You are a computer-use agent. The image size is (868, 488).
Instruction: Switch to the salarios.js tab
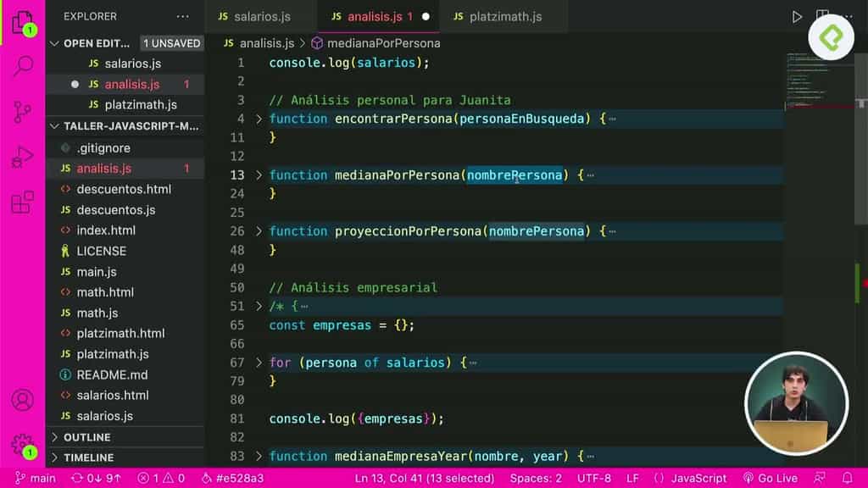pyautogui.click(x=260, y=15)
